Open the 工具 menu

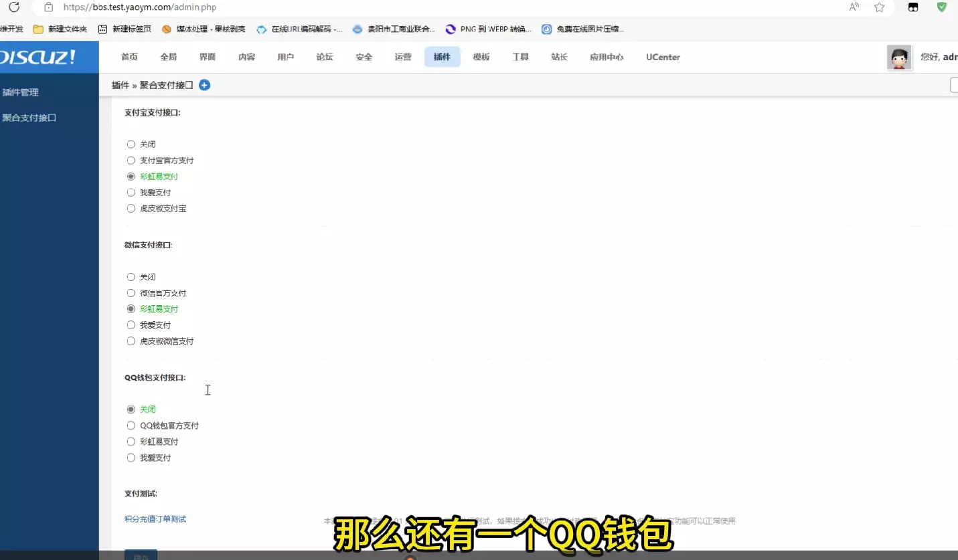point(520,57)
